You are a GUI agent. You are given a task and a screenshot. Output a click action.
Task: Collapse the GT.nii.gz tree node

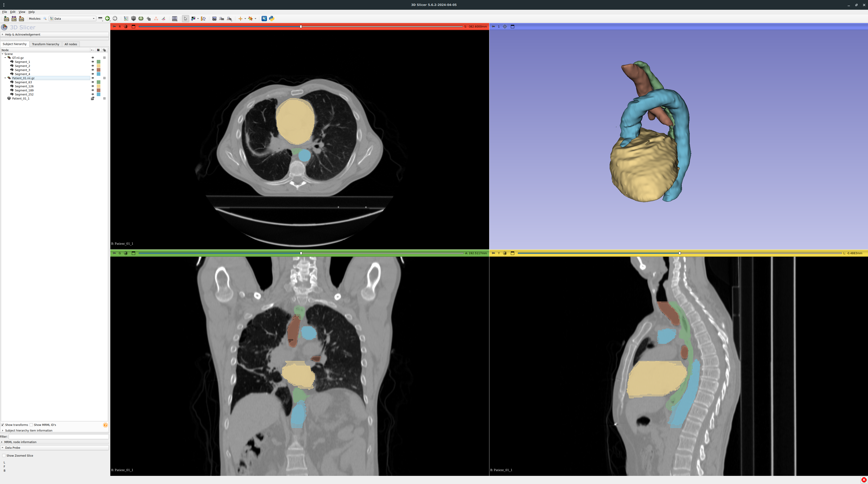tap(5, 58)
